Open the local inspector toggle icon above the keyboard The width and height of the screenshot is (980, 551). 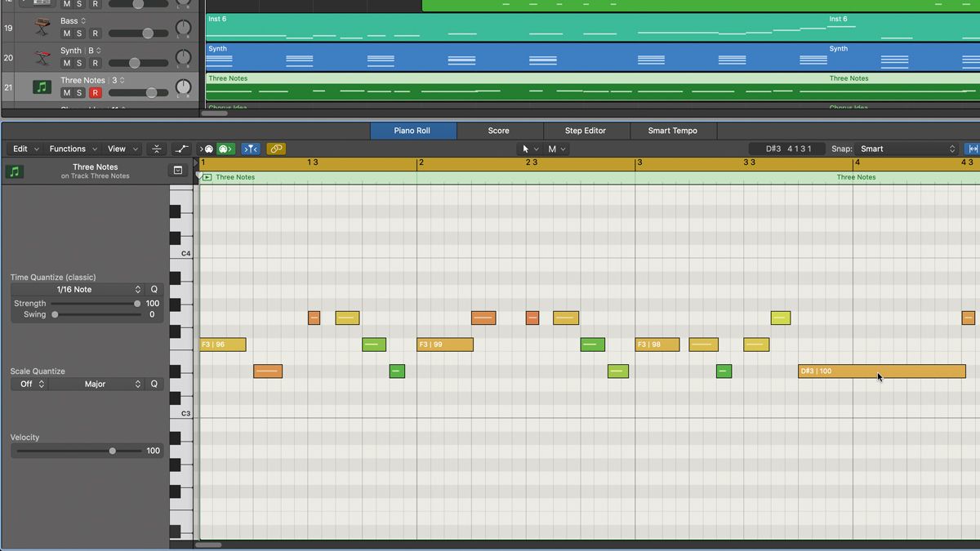176,170
